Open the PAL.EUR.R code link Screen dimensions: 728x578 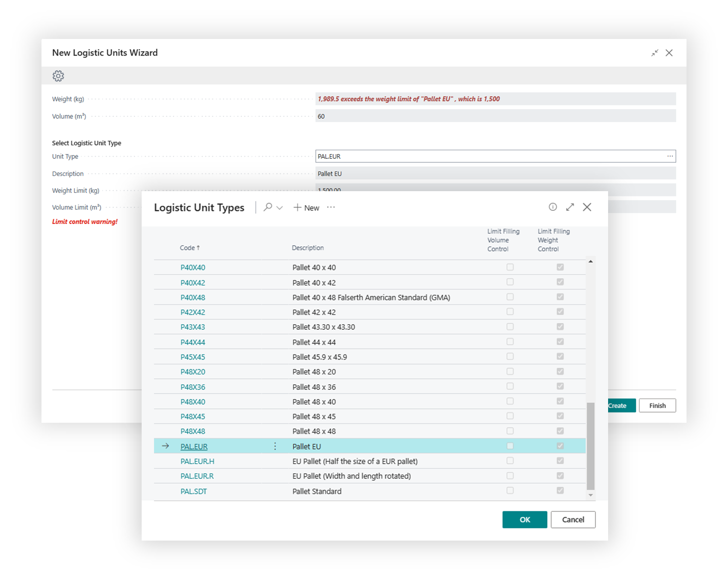click(x=197, y=476)
